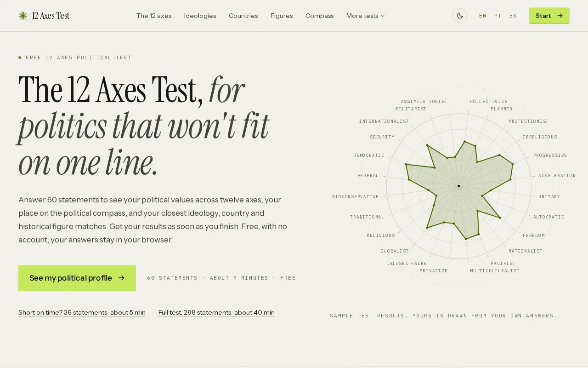Click the DEMOCRATIC axis label

tap(369, 155)
